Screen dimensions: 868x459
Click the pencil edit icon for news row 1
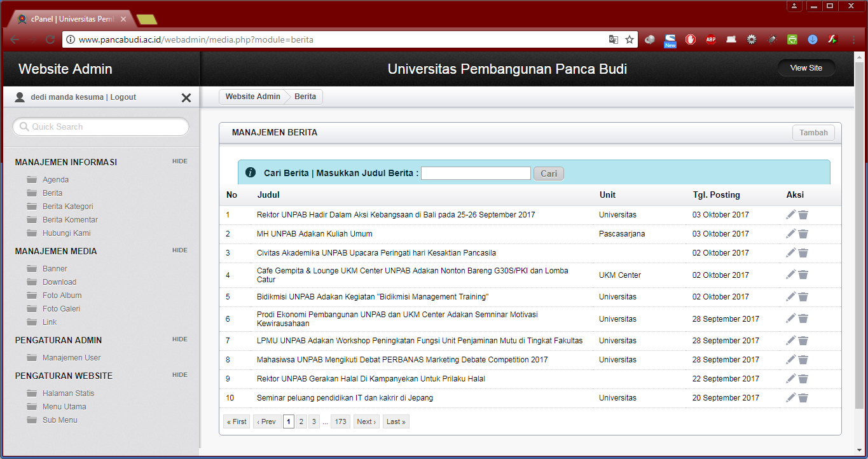tap(790, 215)
